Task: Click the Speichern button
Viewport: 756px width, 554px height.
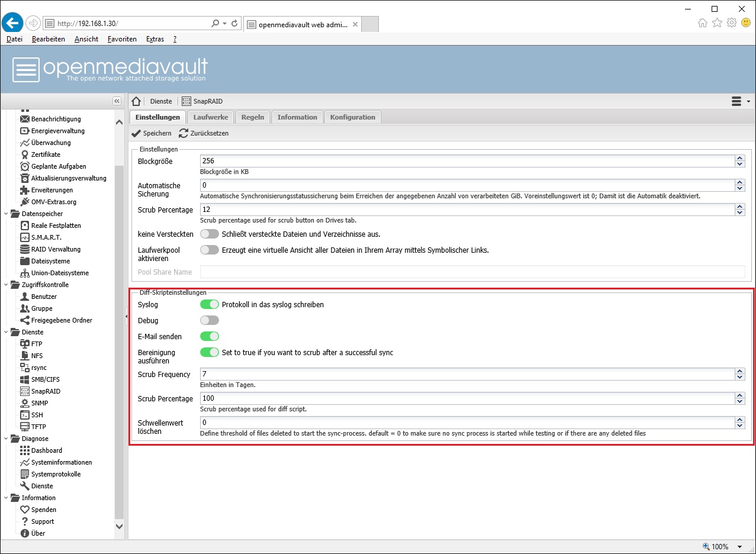Action: pos(152,133)
